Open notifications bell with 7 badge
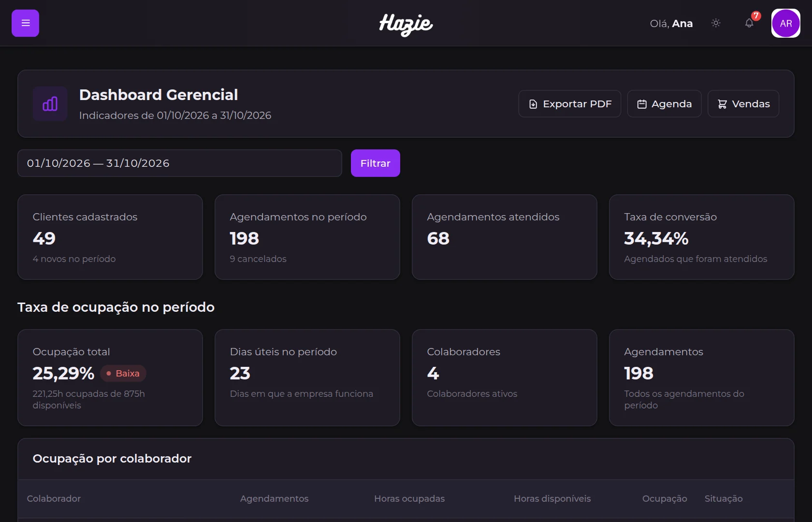812x522 pixels. 749,23
